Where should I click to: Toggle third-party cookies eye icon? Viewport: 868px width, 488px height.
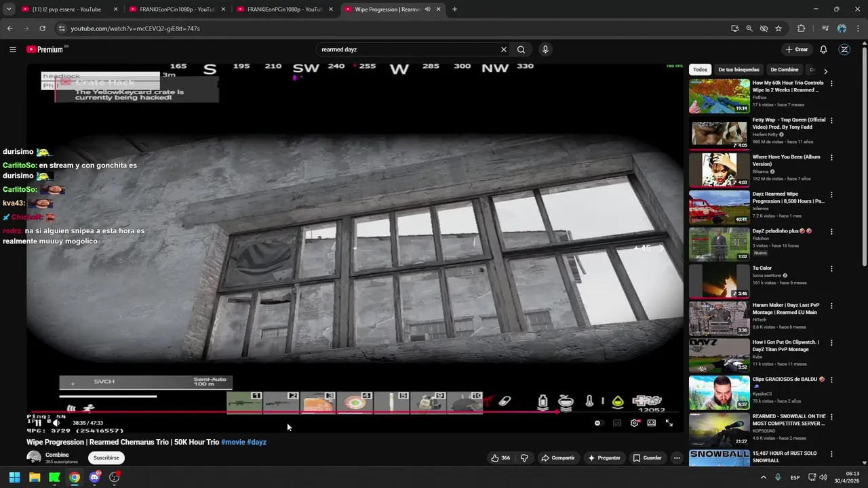tap(764, 28)
